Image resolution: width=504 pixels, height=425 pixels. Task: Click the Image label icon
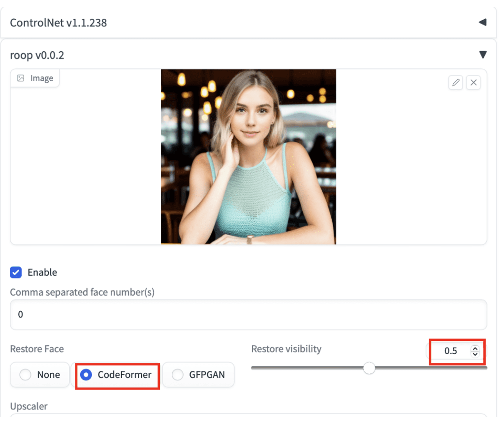[x=21, y=78]
